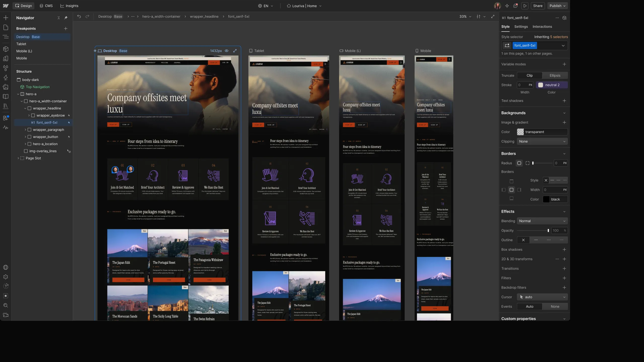Toggle Desktop canvas visibility eye
Image resolution: width=644 pixels, height=362 pixels.
(x=226, y=51)
